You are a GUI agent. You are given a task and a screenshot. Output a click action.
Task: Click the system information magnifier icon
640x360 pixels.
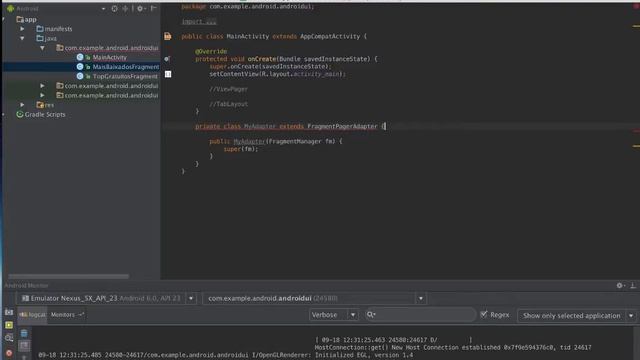(x=9, y=338)
